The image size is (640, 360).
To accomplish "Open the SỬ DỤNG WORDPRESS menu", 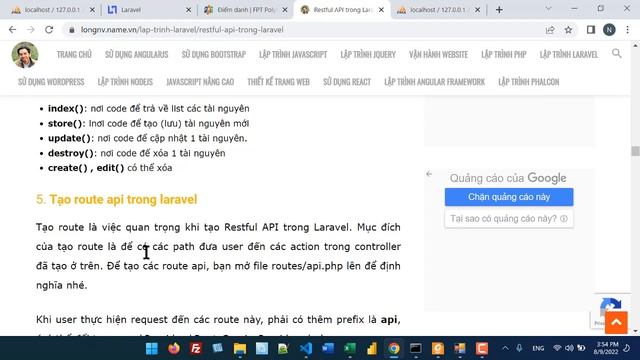I will (51, 82).
